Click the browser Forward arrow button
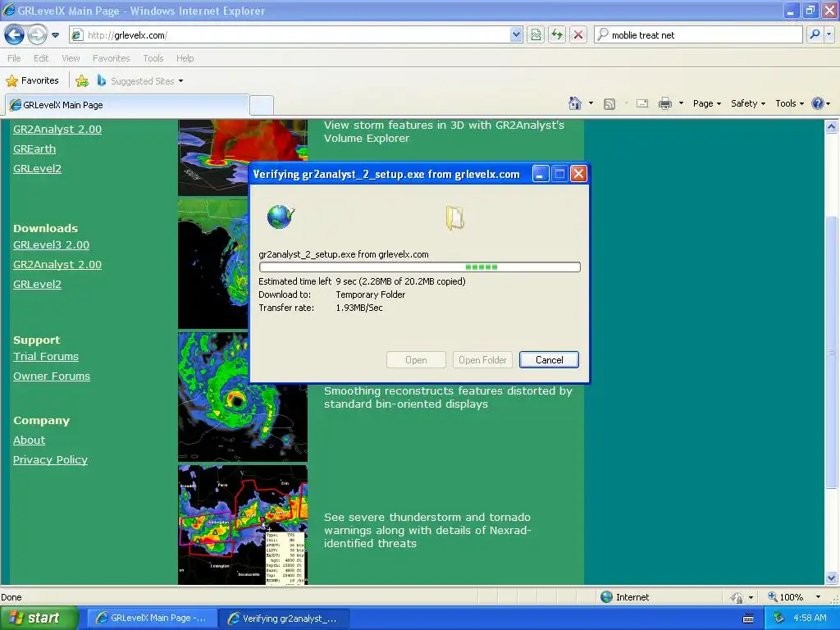Screen dimensions: 840x630 tap(37, 35)
